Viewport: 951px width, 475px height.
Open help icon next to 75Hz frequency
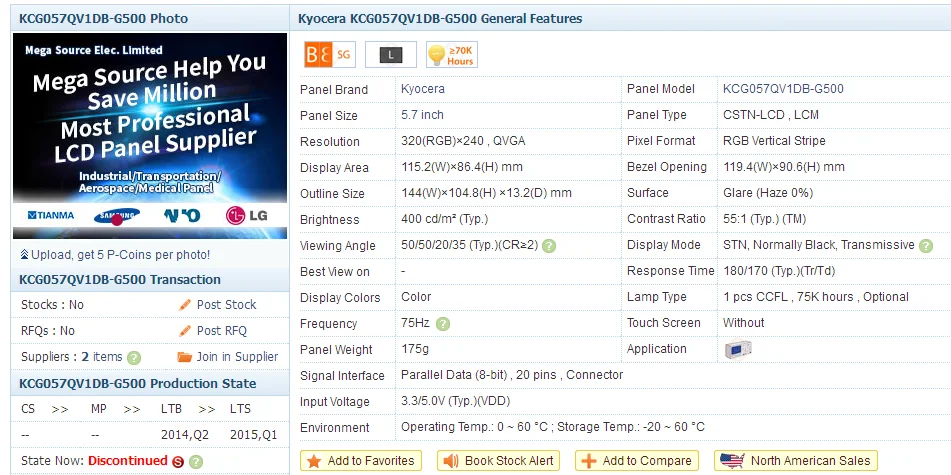pyautogui.click(x=443, y=324)
